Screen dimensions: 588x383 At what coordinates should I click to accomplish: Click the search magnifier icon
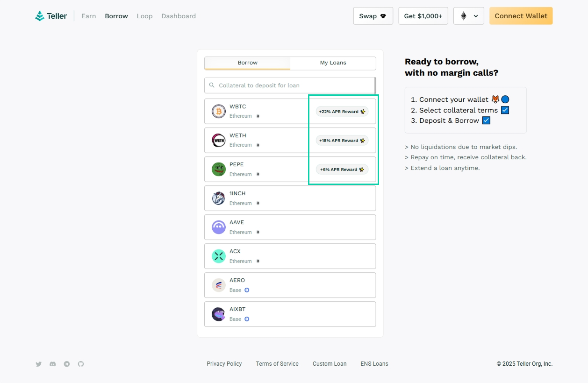(x=212, y=85)
